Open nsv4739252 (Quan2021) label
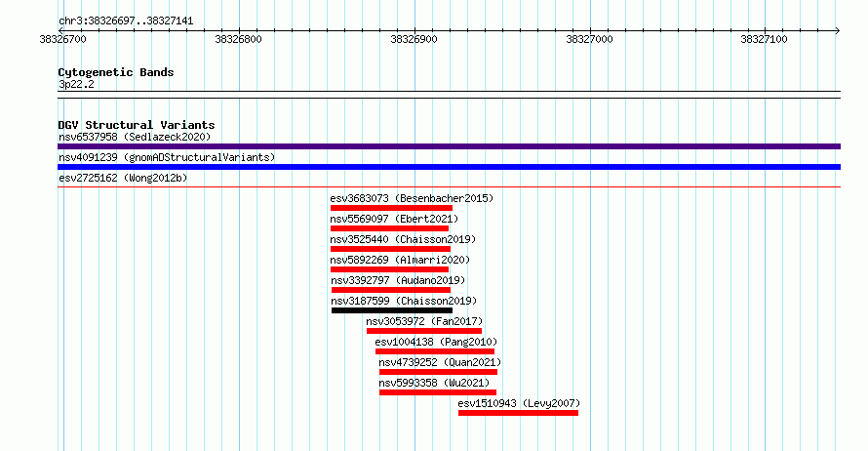This screenshot has height=451, width=868. (440, 362)
